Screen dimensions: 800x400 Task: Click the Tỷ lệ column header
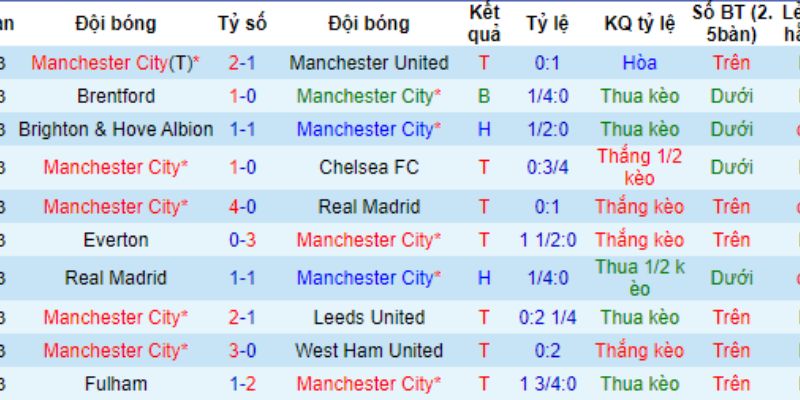coord(547,23)
